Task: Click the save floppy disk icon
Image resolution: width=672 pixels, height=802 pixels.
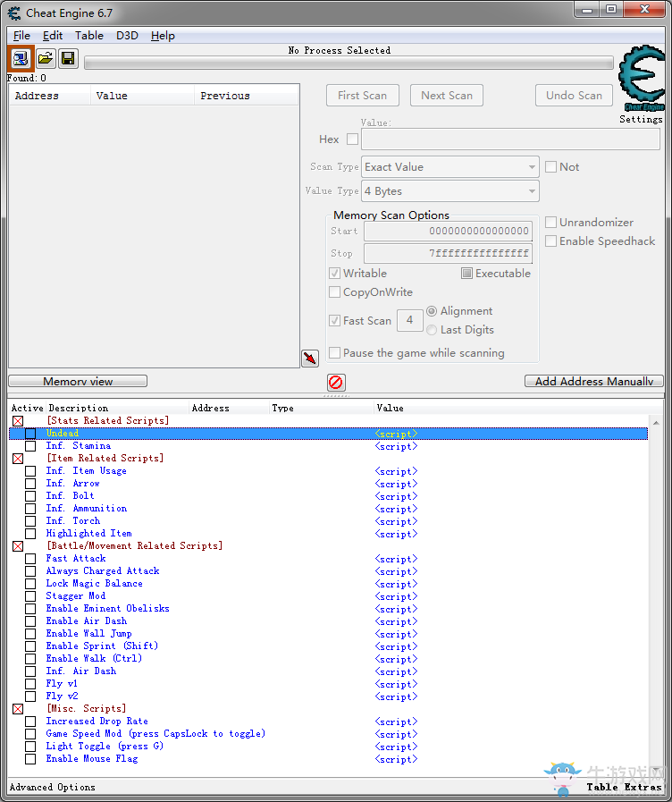Action: coord(68,58)
